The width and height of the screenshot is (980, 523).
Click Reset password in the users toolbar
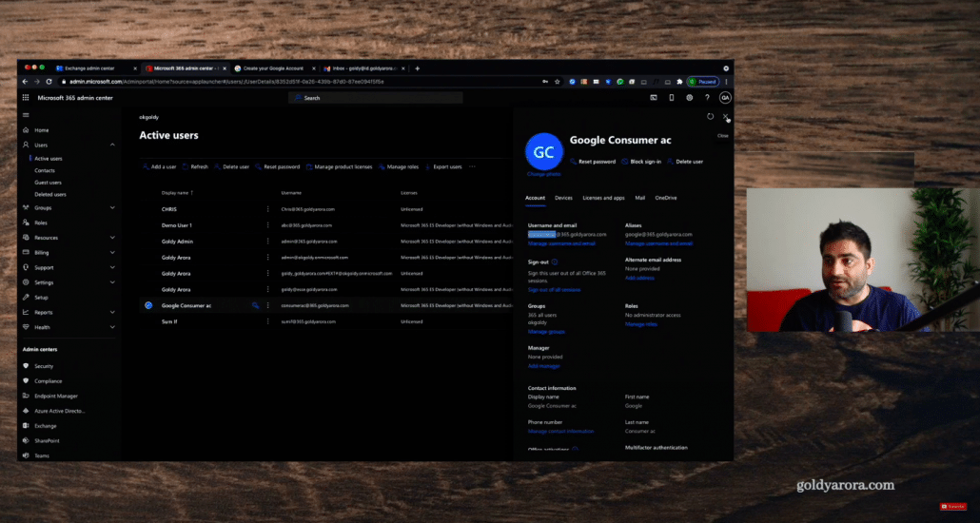(x=278, y=166)
